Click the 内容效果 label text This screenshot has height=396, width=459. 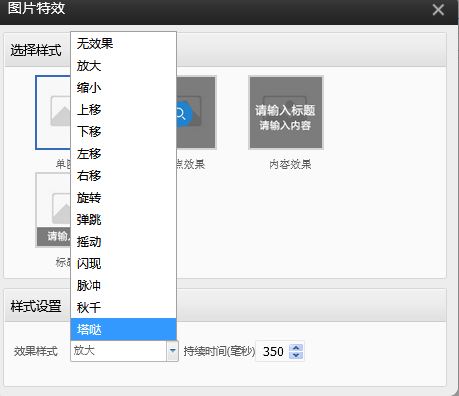click(290, 164)
